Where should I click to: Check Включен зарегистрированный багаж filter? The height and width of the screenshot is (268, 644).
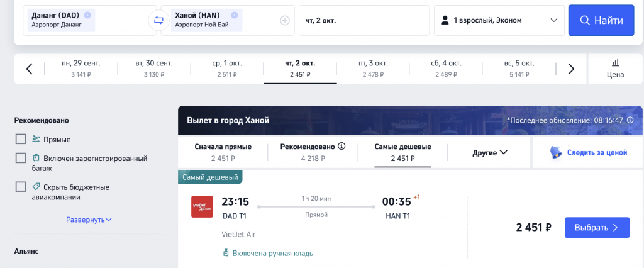tap(21, 159)
